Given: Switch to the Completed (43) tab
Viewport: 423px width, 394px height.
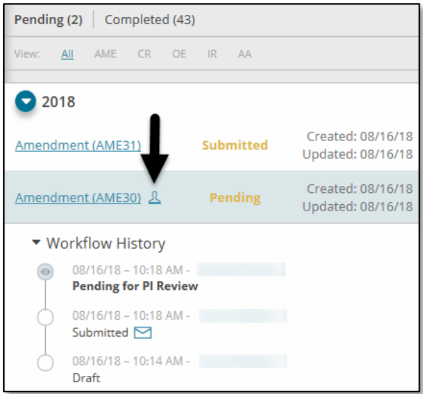Looking at the screenshot, I should (x=150, y=20).
